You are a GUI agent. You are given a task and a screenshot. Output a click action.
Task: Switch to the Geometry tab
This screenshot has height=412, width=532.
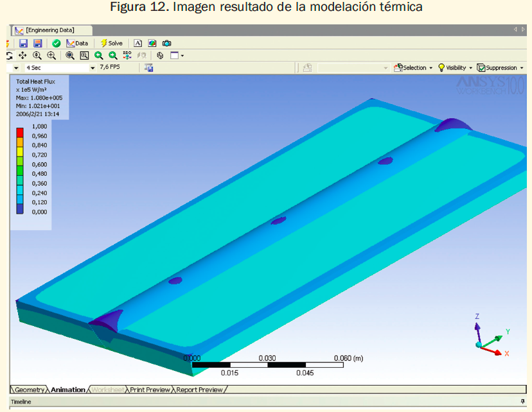(30, 390)
